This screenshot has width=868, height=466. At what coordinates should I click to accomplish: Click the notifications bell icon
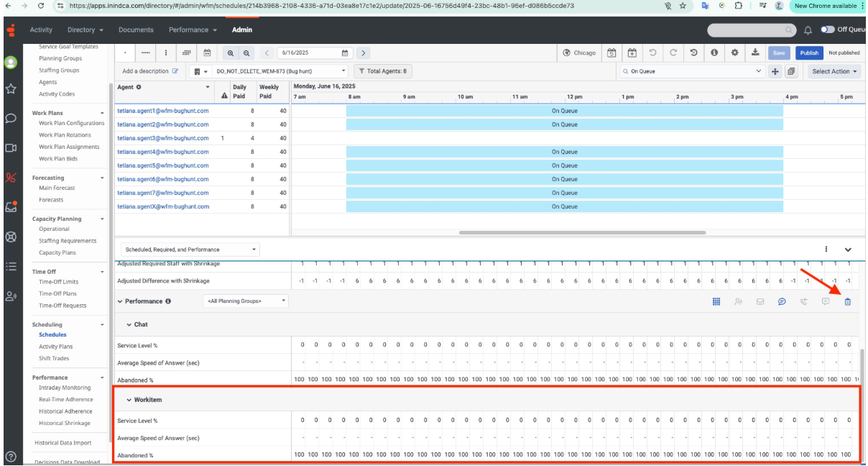point(808,30)
